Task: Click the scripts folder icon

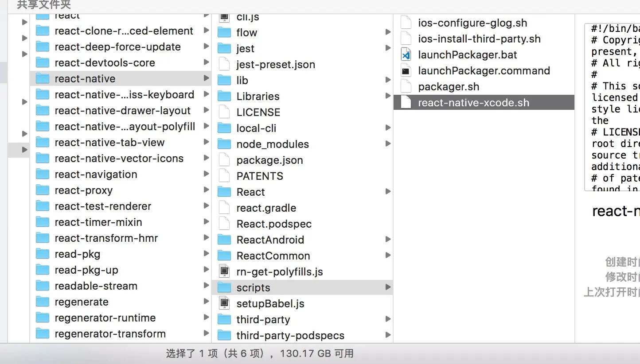Action: click(225, 288)
